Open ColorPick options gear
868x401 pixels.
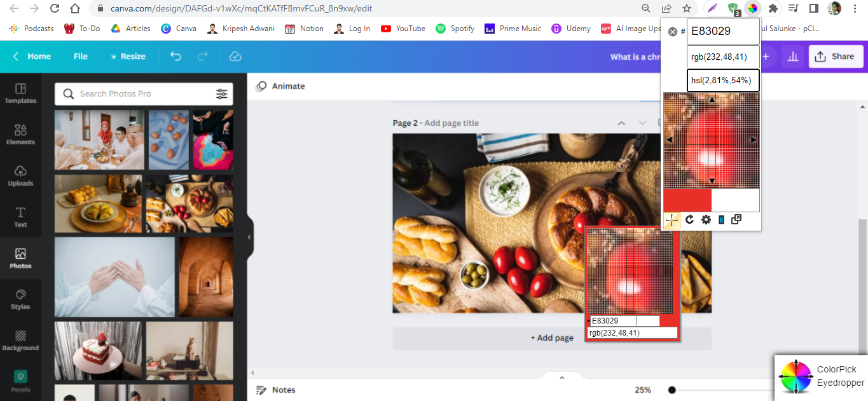706,219
